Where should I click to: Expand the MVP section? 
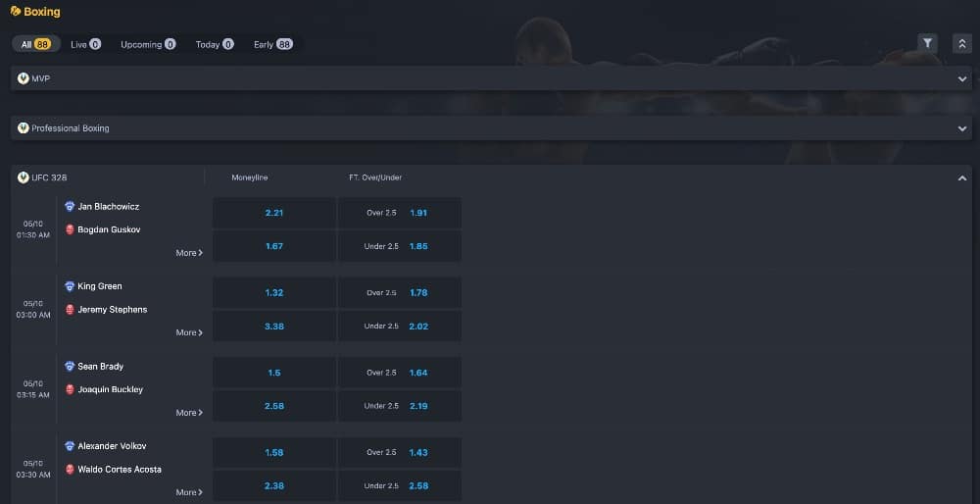pos(961,78)
